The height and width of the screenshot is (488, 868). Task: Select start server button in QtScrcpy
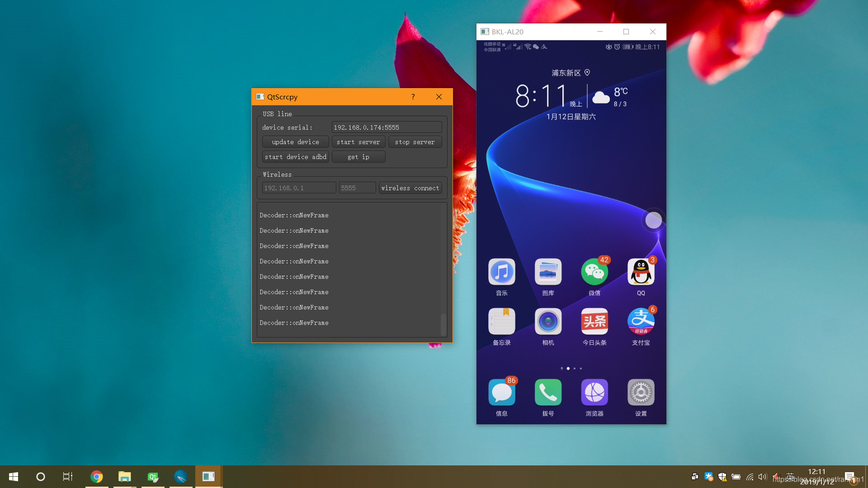tap(359, 142)
